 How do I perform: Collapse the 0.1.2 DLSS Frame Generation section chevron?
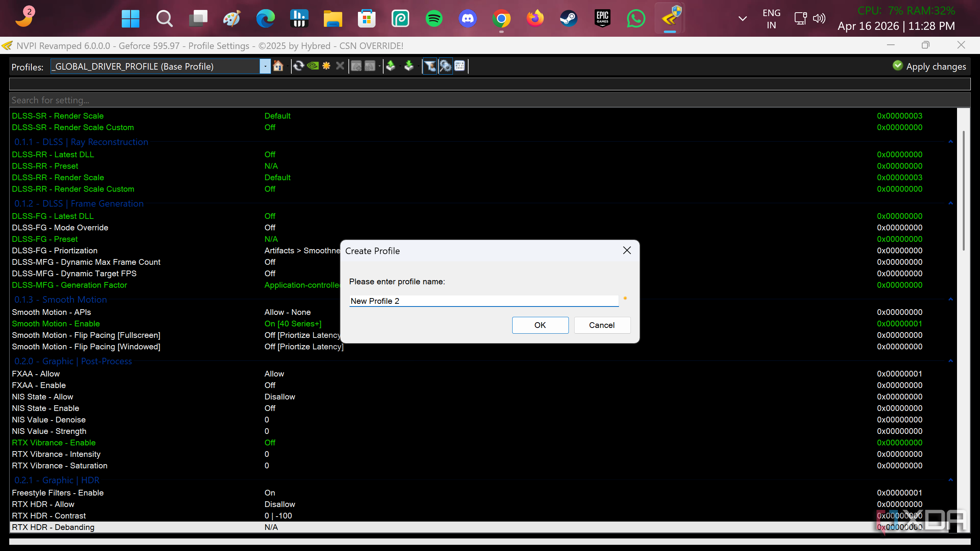(951, 203)
